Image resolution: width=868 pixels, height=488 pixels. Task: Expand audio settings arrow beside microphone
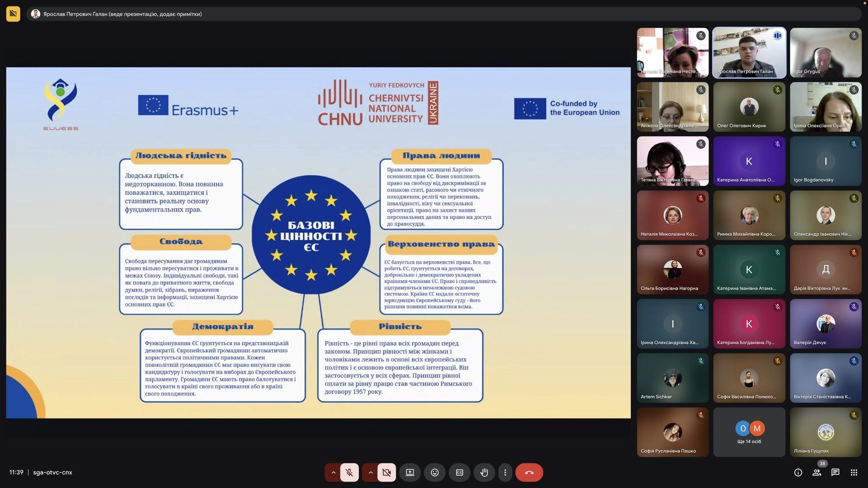(x=333, y=472)
